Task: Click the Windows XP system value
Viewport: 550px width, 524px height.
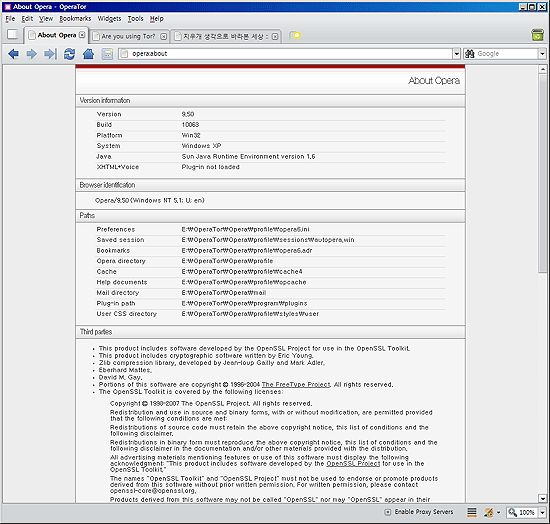Action: [x=201, y=146]
